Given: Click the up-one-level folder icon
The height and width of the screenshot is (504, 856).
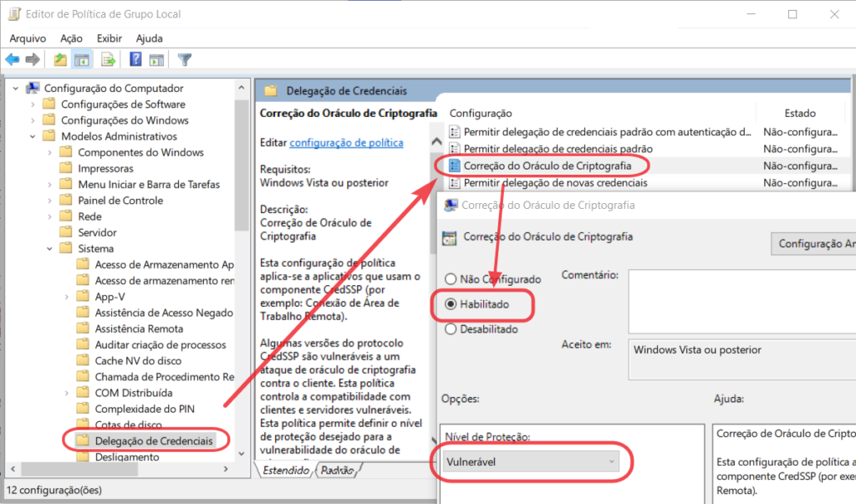Looking at the screenshot, I should [x=60, y=59].
